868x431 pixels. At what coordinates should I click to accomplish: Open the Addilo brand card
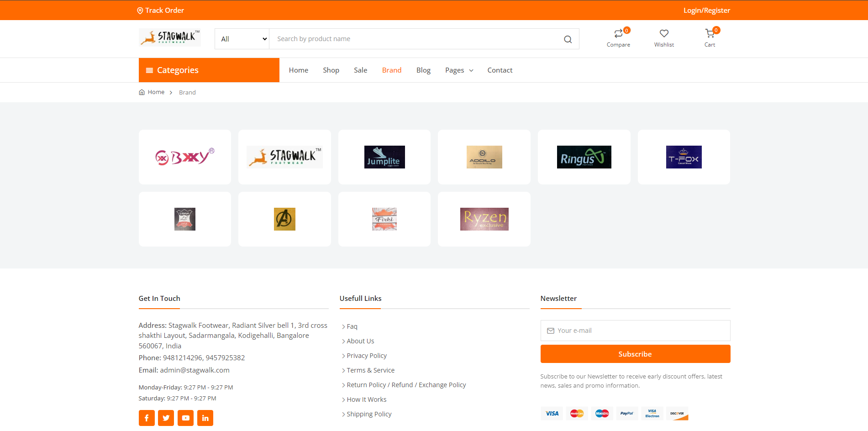tap(484, 157)
